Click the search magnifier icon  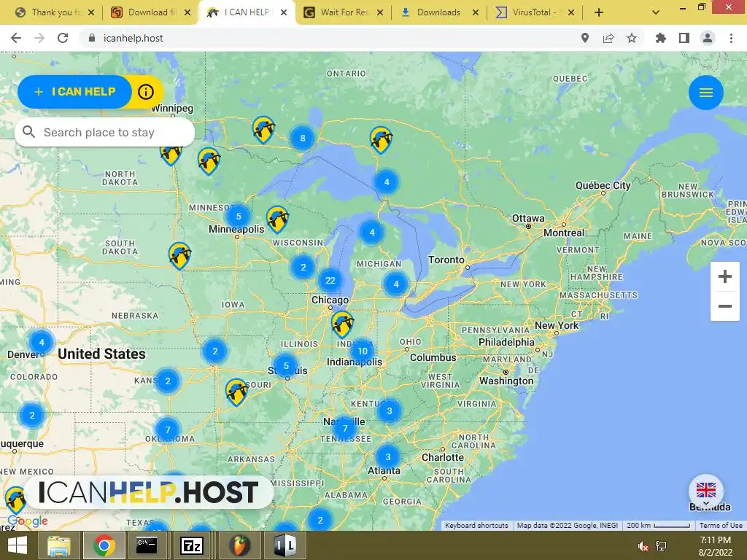(28, 132)
